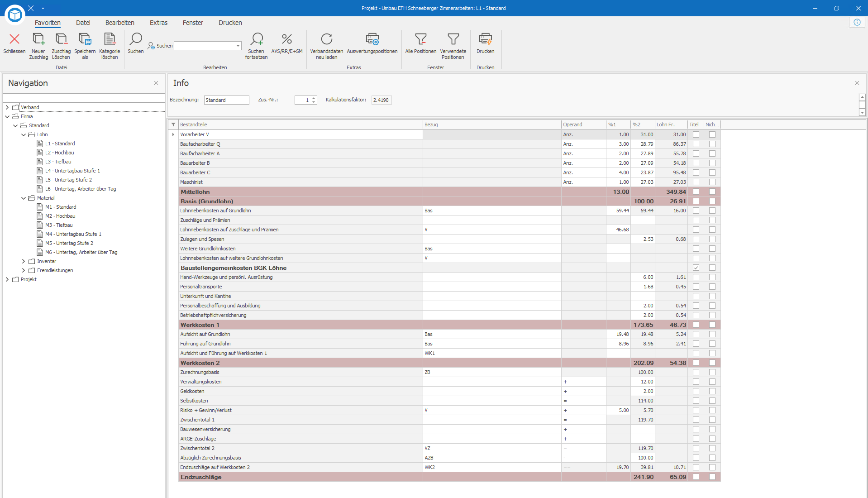The image size is (868, 498).
Task: Toggle Titel checkbox for Mittellohn row
Action: 696,192
